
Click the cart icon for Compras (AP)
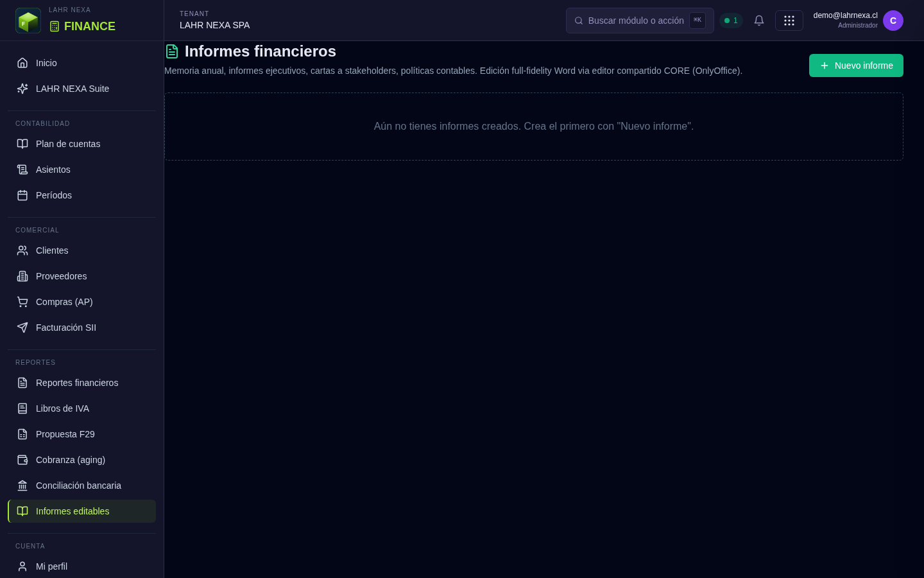point(22,302)
